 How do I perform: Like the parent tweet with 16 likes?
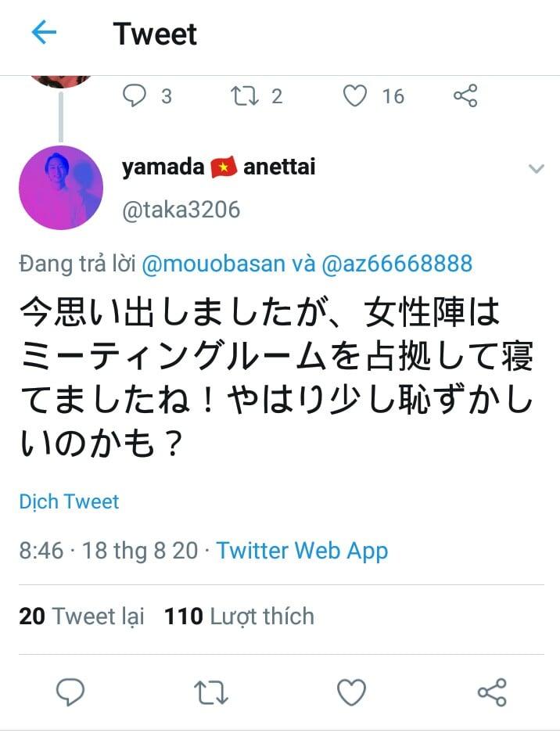point(356,96)
